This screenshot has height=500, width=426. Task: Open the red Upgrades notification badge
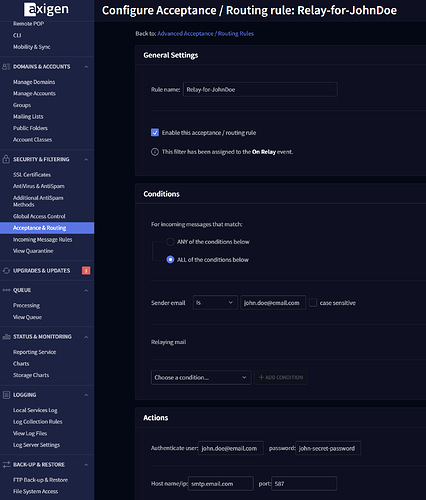(86, 271)
